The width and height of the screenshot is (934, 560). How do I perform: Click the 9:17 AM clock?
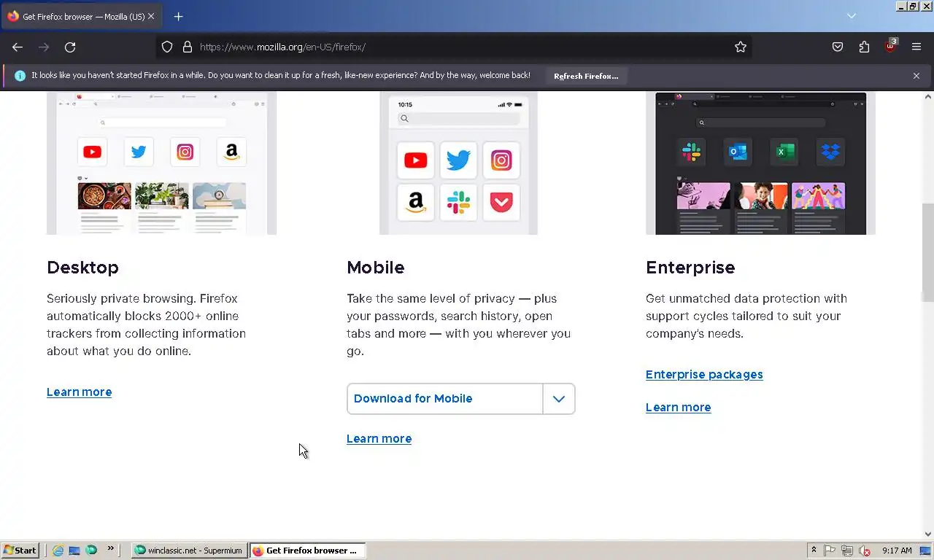click(897, 551)
